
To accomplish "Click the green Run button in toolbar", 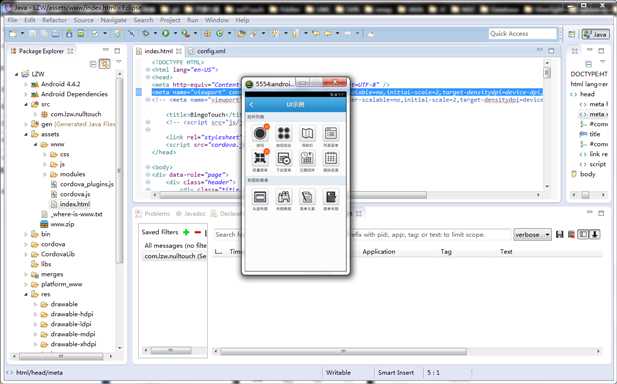I will tap(166, 34).
